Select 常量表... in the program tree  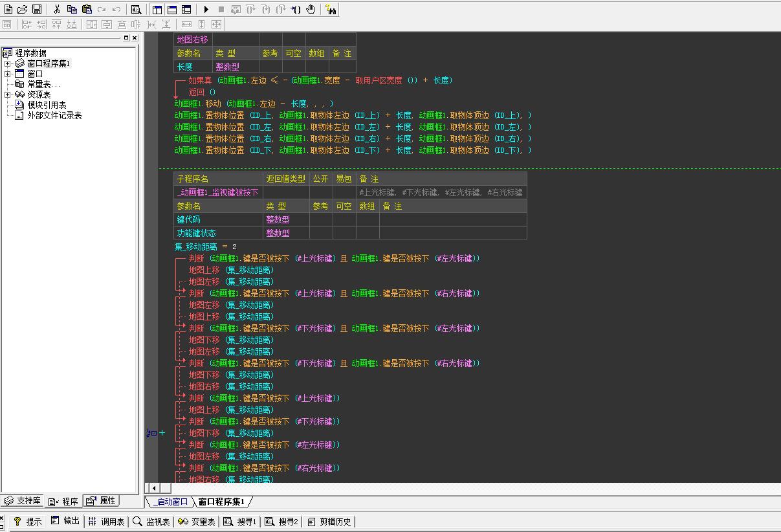pyautogui.click(x=44, y=84)
